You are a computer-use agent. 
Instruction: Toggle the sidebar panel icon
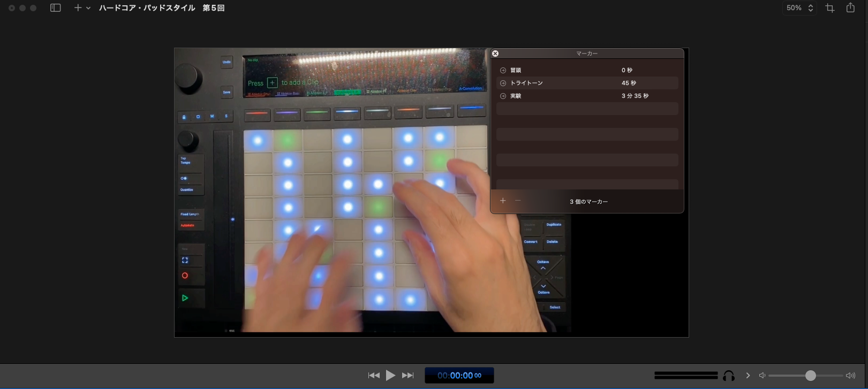click(55, 8)
